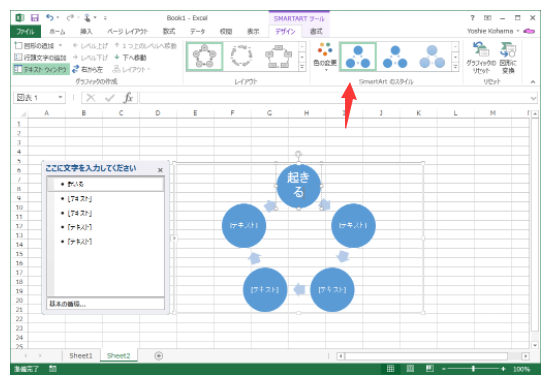Click the formula bar Enter checkmark icon
This screenshot has width=550, height=382.
110,98
